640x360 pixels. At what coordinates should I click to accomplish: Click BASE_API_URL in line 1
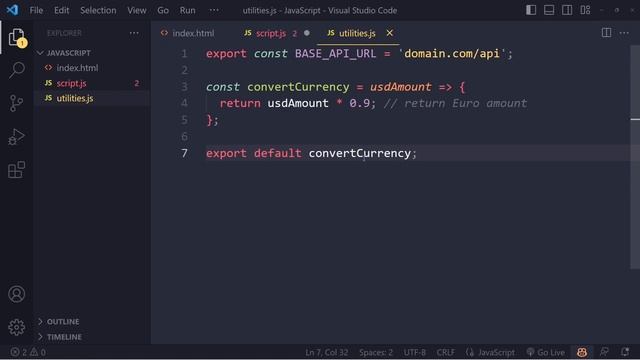[335, 54]
